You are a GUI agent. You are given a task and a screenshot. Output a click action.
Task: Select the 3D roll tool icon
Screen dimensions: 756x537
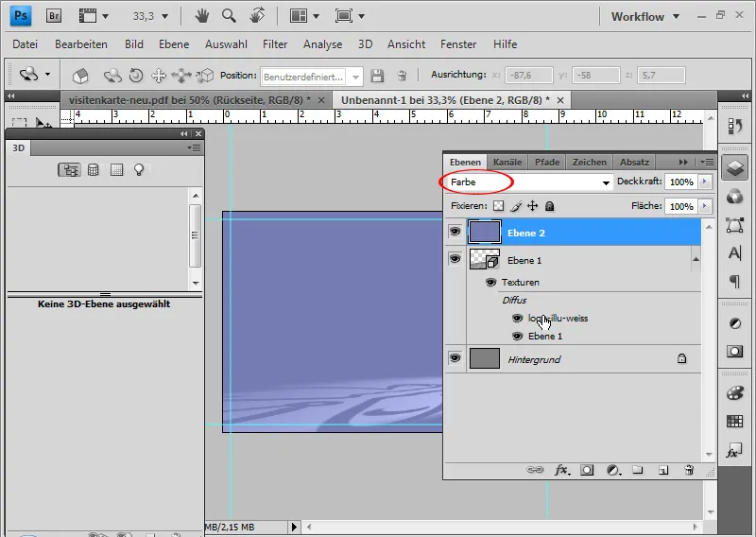[x=136, y=76]
